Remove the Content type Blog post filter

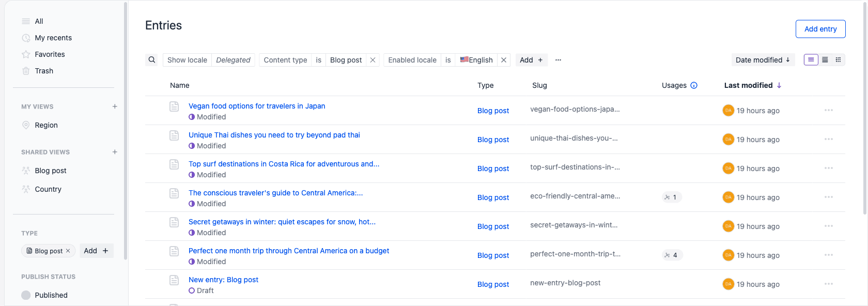coord(373,60)
